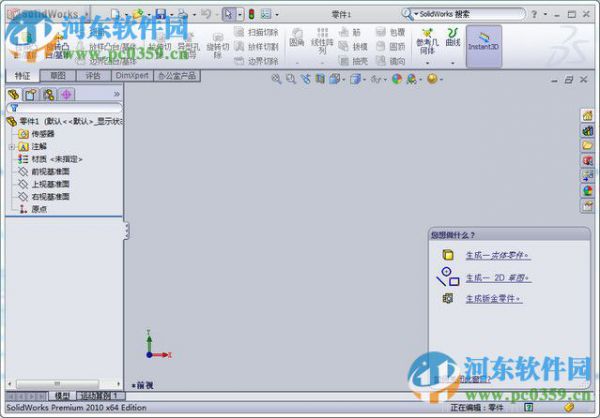Click the Zoom to Fit icon
600x418 pixels.
pos(276,79)
